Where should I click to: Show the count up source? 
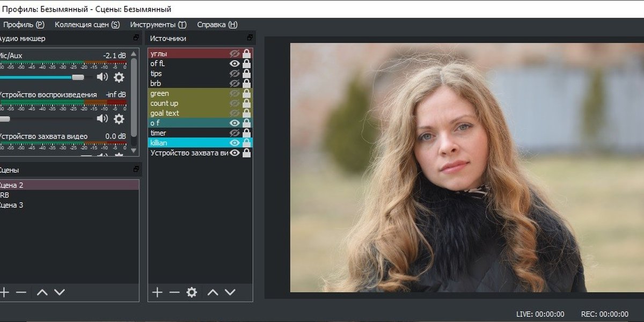point(235,103)
